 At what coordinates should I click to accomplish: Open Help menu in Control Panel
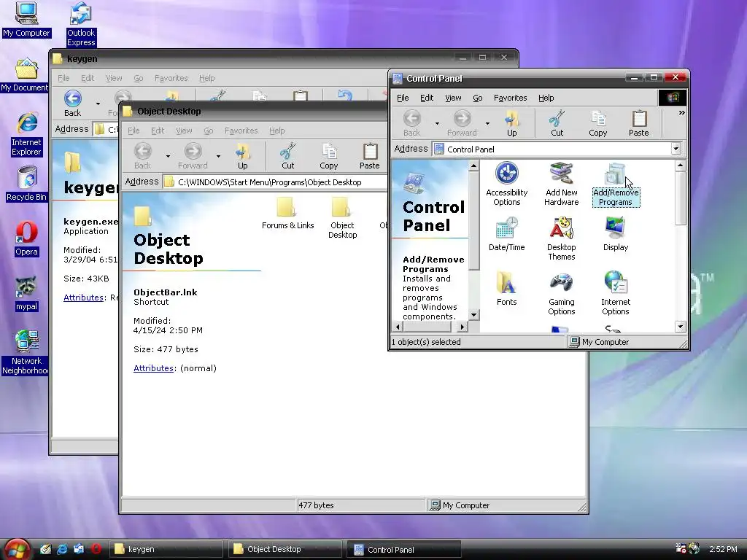(546, 98)
